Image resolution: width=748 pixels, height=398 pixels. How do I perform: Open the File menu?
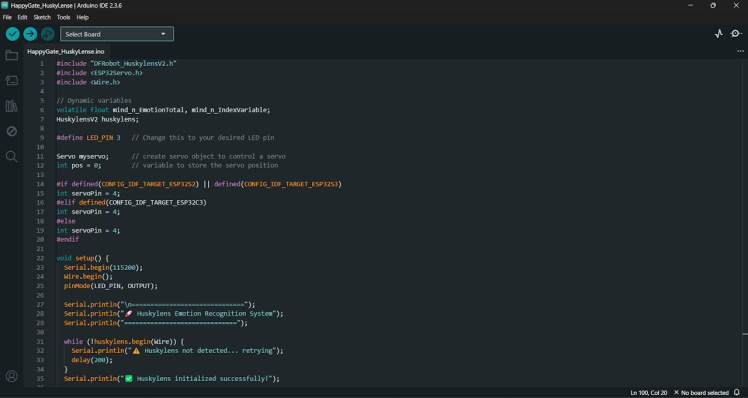point(7,17)
